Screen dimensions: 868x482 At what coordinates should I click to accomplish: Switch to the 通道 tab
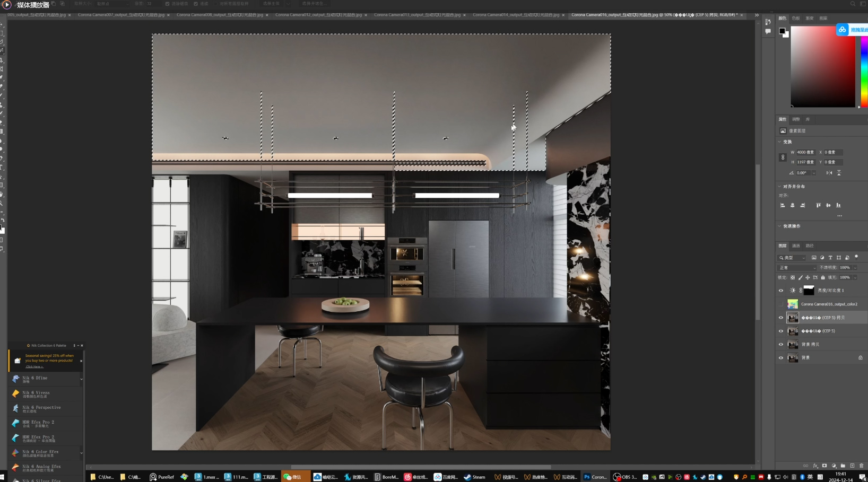click(796, 246)
